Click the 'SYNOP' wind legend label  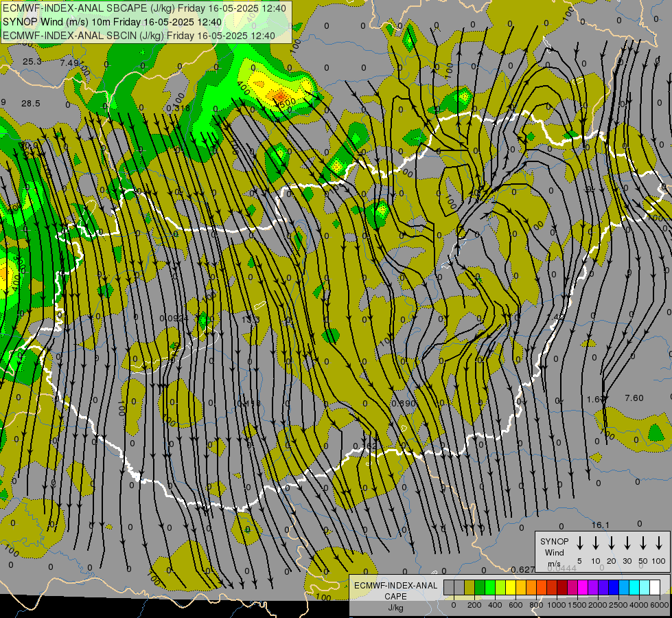pyautogui.click(x=554, y=541)
